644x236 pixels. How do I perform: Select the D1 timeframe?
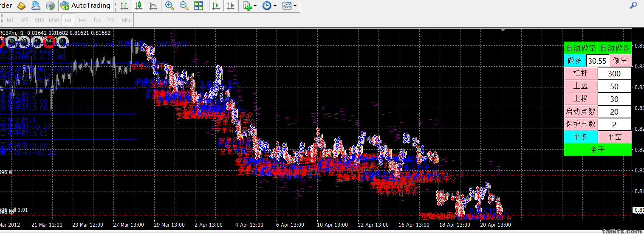(x=97, y=20)
